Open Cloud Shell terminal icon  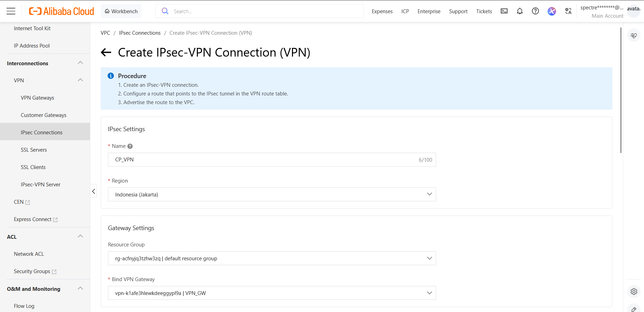click(504, 11)
